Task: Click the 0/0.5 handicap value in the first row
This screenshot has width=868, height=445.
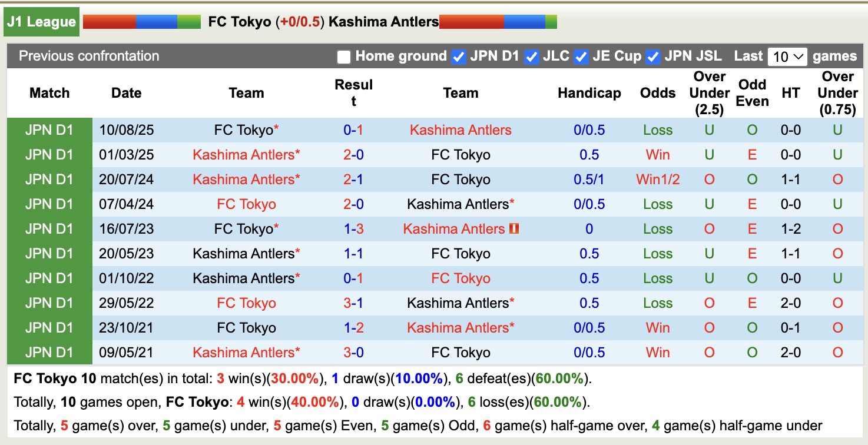Action: [589, 129]
